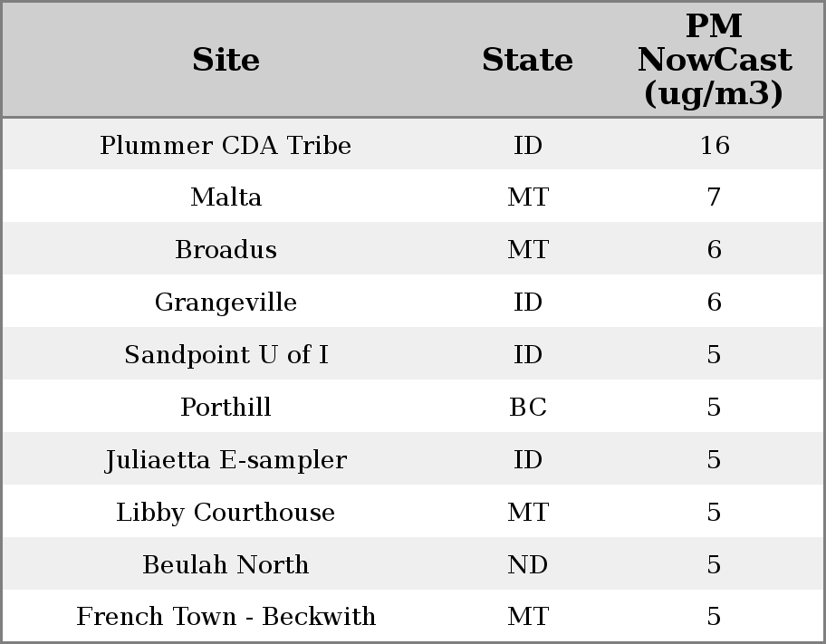Screen dimensions: 826x644
Task: Select the ND state cell
Action: pyautogui.click(x=527, y=565)
